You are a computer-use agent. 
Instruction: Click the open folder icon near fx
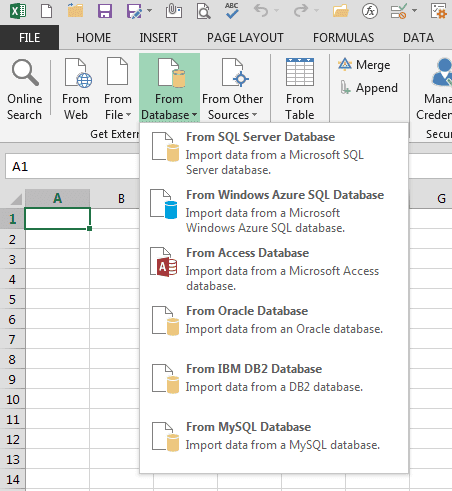pos(341,11)
